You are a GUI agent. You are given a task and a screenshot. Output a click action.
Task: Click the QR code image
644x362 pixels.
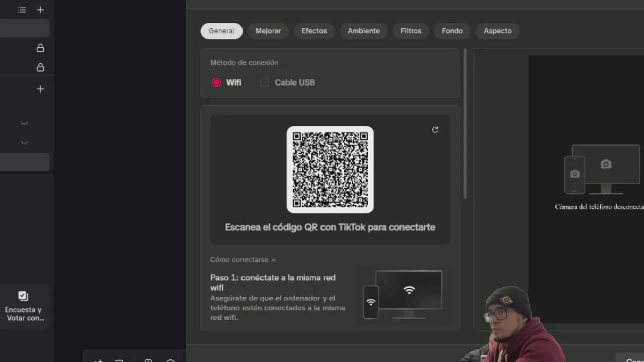pyautogui.click(x=330, y=169)
